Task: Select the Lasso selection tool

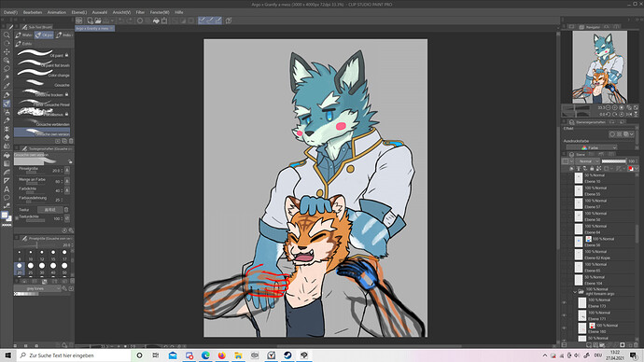Action: pyautogui.click(x=7, y=69)
